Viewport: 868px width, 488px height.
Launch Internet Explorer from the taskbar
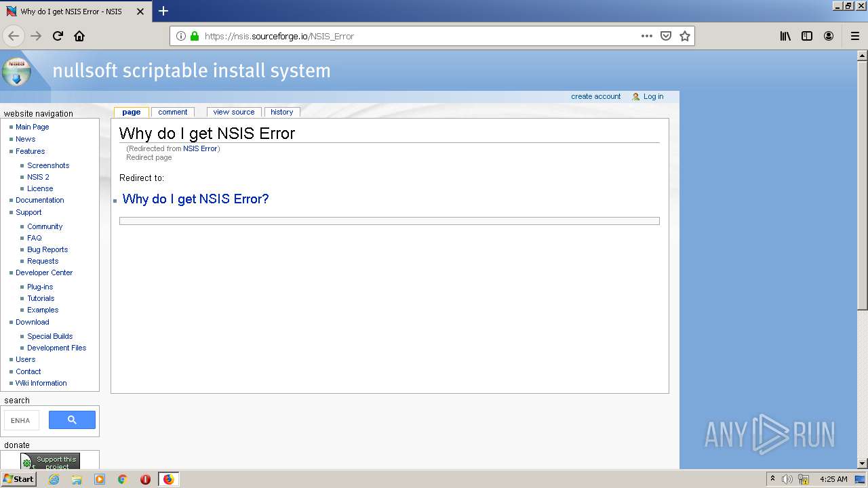click(54, 479)
